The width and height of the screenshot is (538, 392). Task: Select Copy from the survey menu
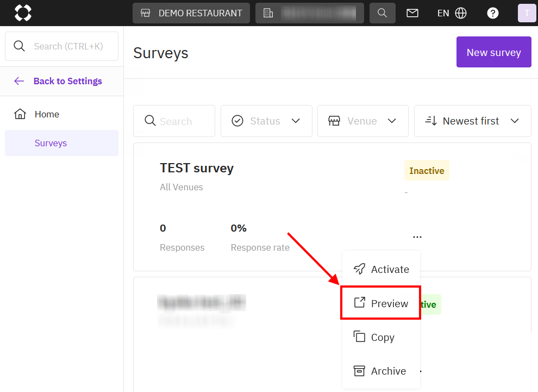click(381, 337)
